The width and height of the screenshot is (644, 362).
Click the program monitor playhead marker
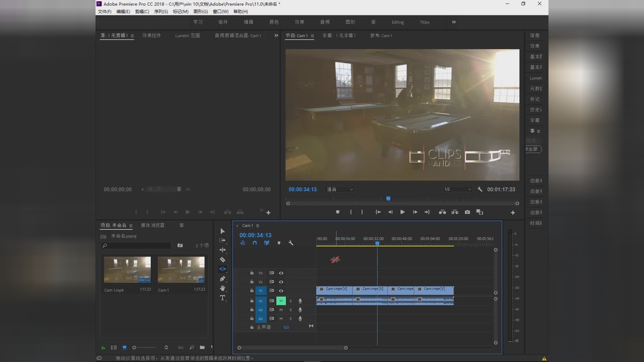388,199
